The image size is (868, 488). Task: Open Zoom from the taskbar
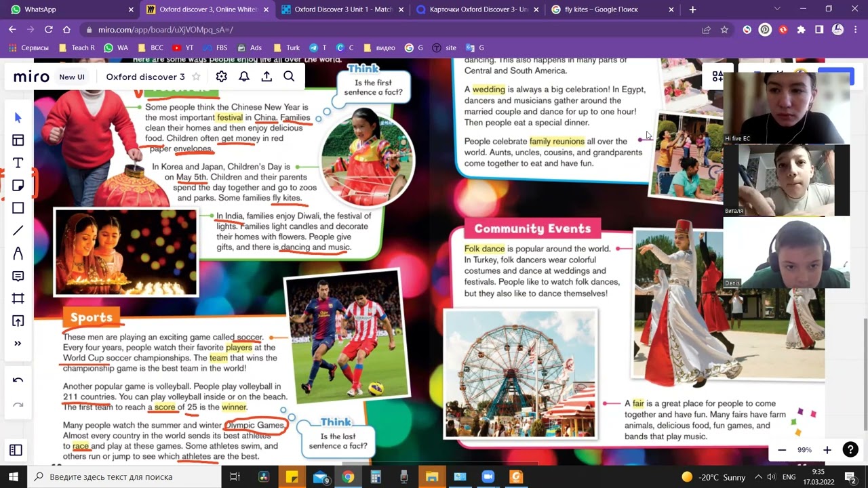(x=488, y=476)
